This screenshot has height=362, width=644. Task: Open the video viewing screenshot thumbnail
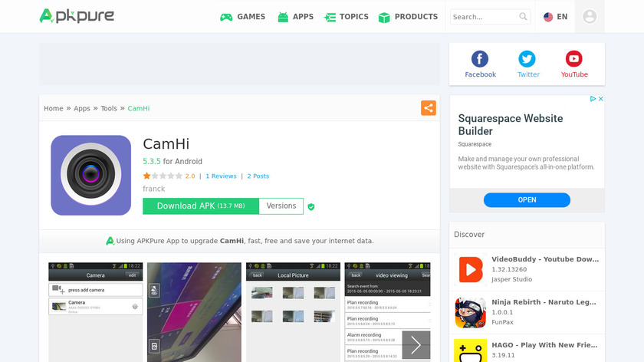387,312
